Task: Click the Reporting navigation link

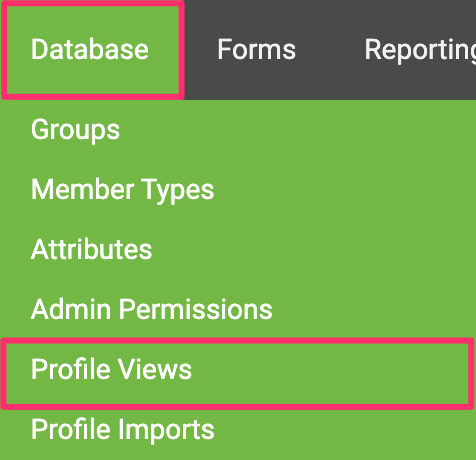Action: coord(420,50)
